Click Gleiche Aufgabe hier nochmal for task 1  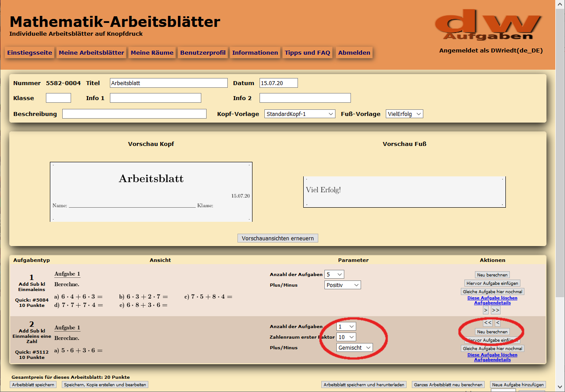[x=493, y=291]
